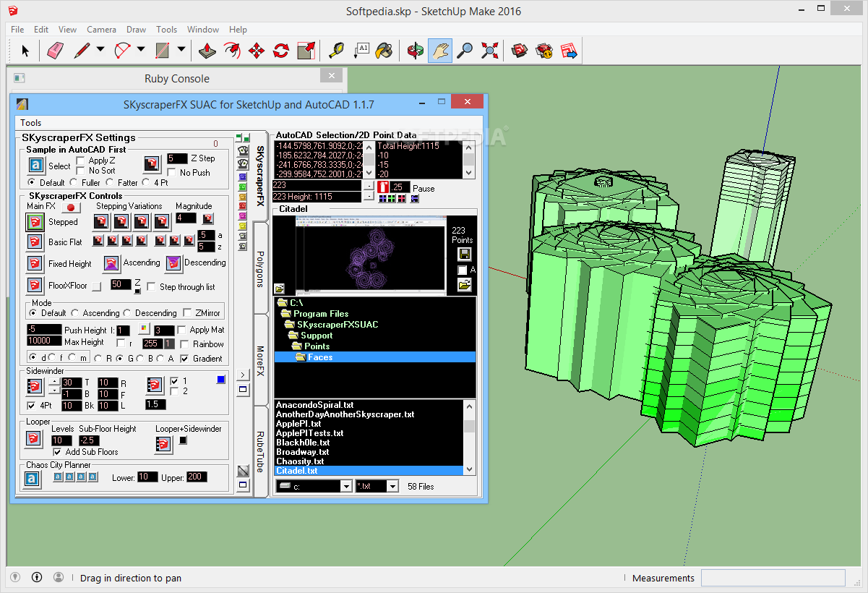
Task: Switch to the Polygons vertical tab
Action: [261, 270]
